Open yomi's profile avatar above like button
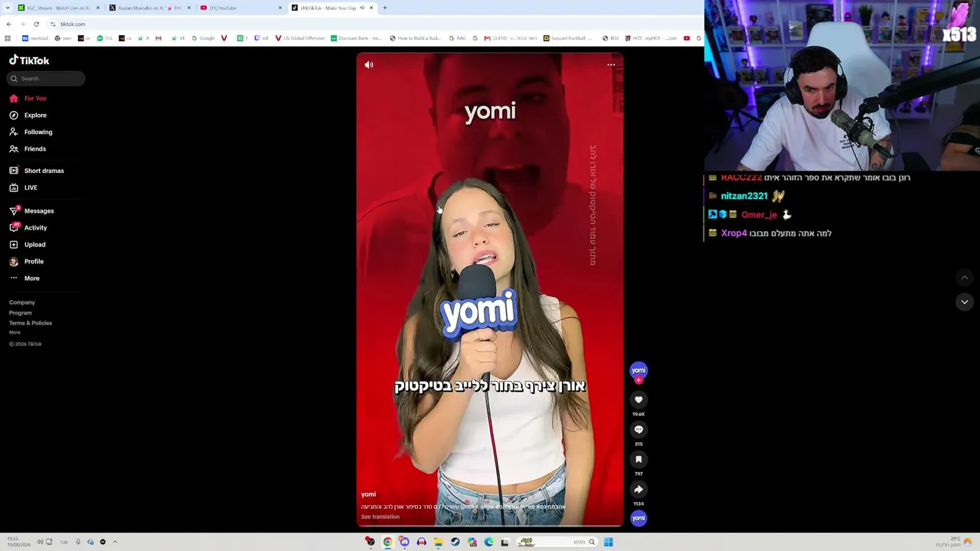This screenshot has width=980, height=551. (x=639, y=370)
